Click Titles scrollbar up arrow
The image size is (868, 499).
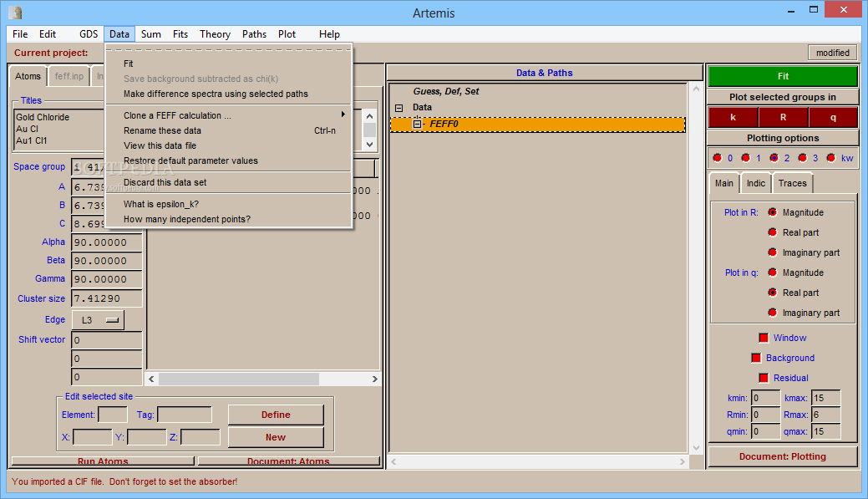(x=370, y=116)
